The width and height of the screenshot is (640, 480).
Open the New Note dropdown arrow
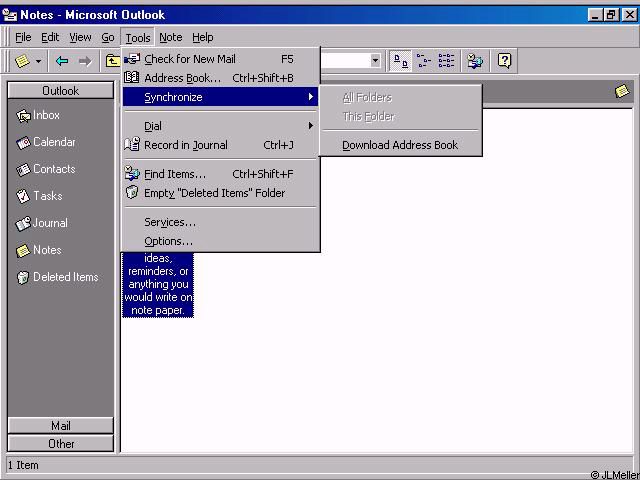pos(38,62)
